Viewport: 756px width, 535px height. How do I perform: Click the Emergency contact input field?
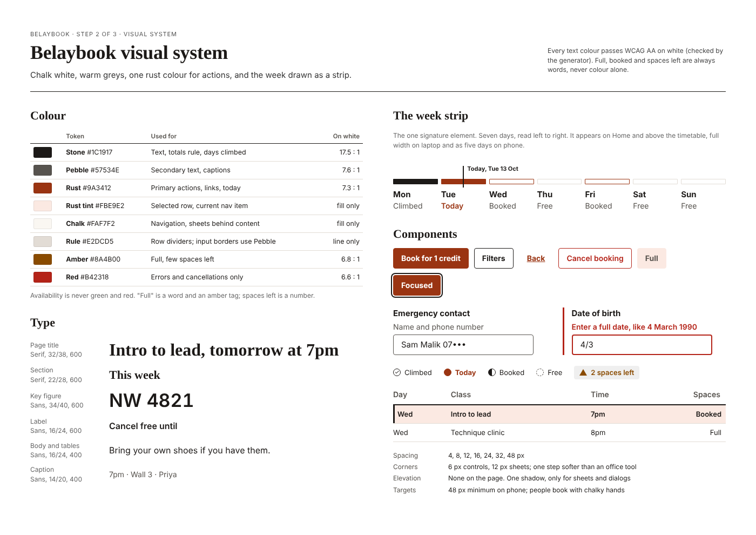click(x=463, y=345)
